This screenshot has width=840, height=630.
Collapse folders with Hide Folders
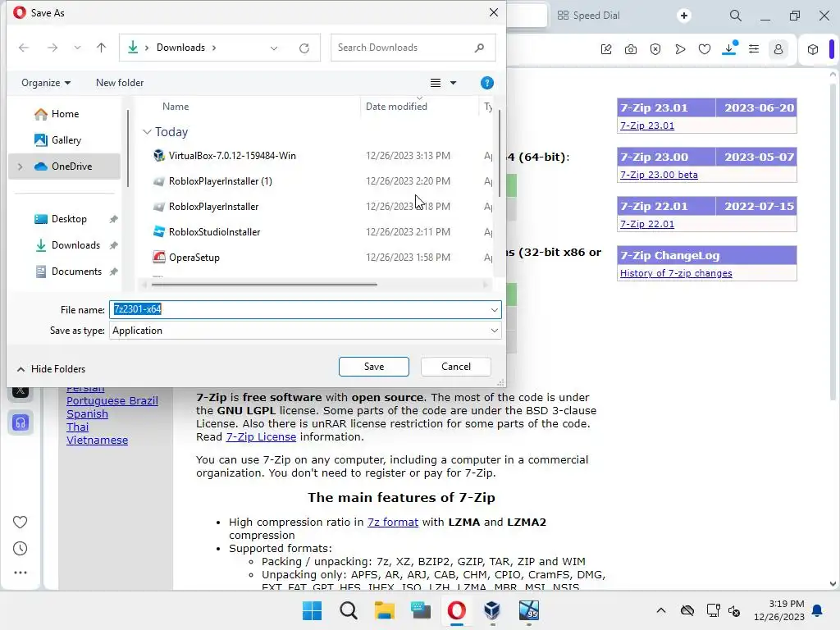51,369
